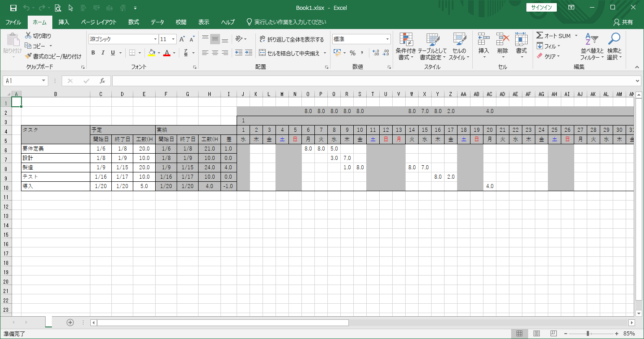The width and height of the screenshot is (644, 339).
Task: Open the font name dropdown
Action: pos(156,39)
